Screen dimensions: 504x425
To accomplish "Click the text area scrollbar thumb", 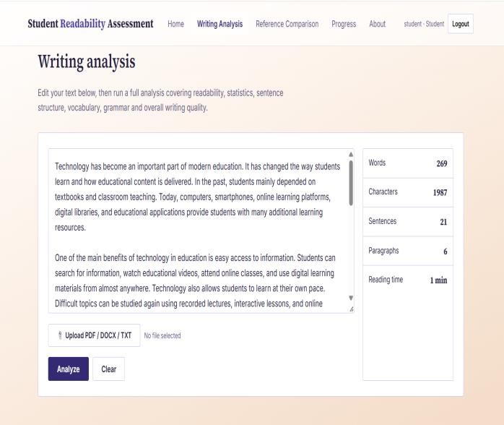I will coord(351,183).
